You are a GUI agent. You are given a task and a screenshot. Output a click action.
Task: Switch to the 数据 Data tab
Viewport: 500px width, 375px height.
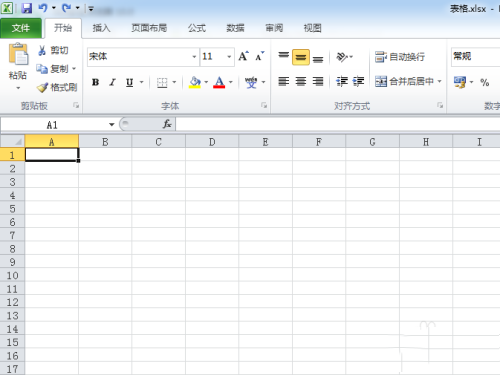click(235, 28)
